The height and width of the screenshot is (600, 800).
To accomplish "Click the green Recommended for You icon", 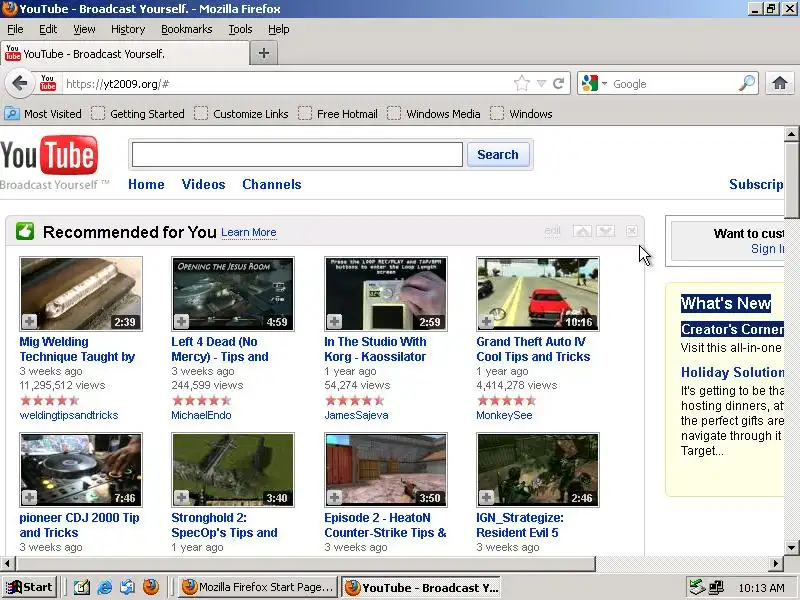I will [25, 231].
